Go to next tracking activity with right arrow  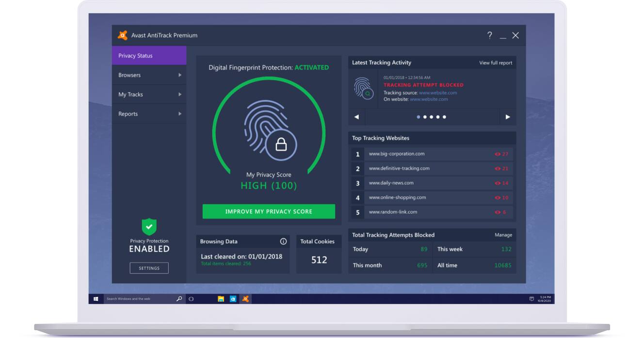pos(508,117)
